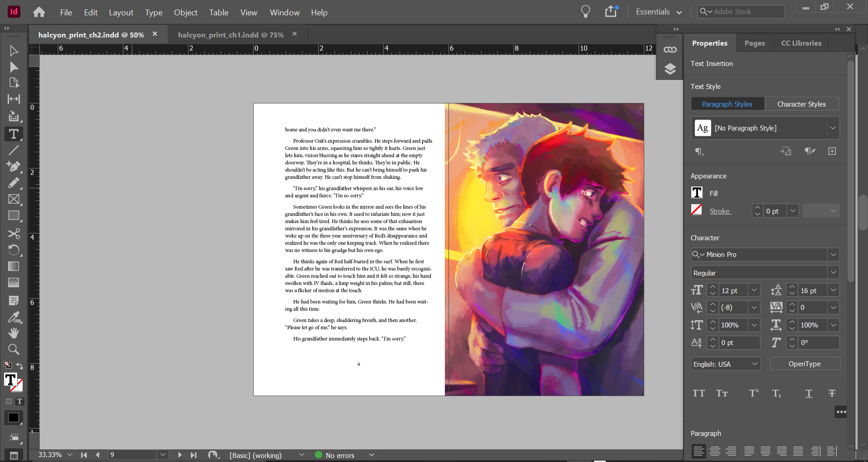The height and width of the screenshot is (462, 868).
Task: Show more Character options
Action: click(841, 412)
